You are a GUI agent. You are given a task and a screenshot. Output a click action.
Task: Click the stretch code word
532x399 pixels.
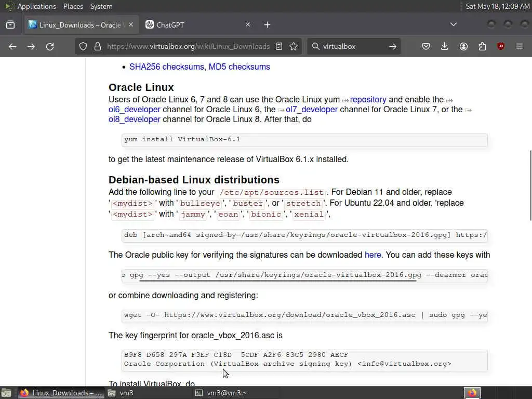tap(303, 204)
